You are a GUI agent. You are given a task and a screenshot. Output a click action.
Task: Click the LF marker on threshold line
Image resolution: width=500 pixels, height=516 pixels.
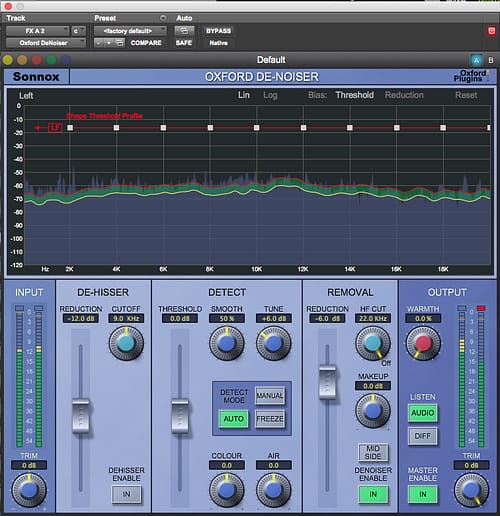(55, 127)
